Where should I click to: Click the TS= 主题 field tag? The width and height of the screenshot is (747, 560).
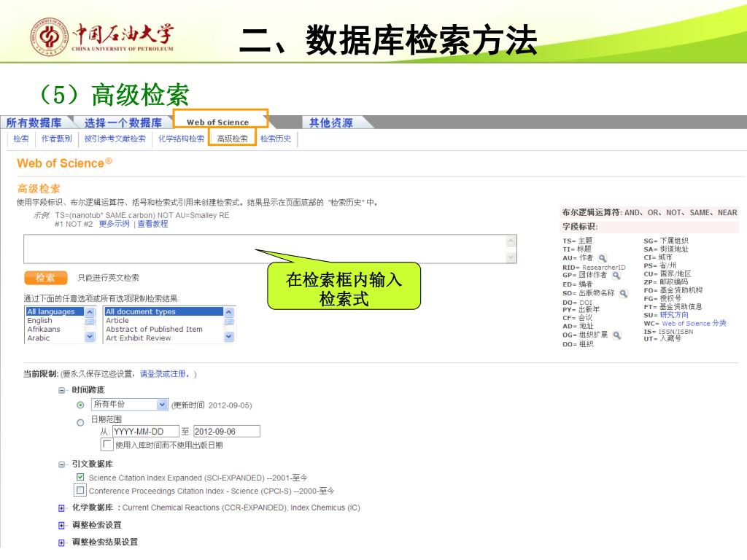(x=578, y=241)
